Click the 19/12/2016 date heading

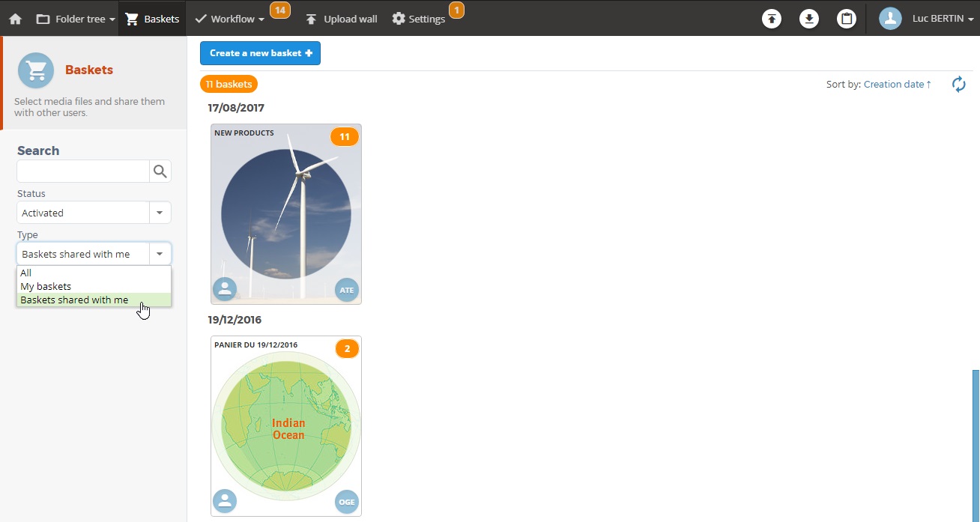(235, 320)
